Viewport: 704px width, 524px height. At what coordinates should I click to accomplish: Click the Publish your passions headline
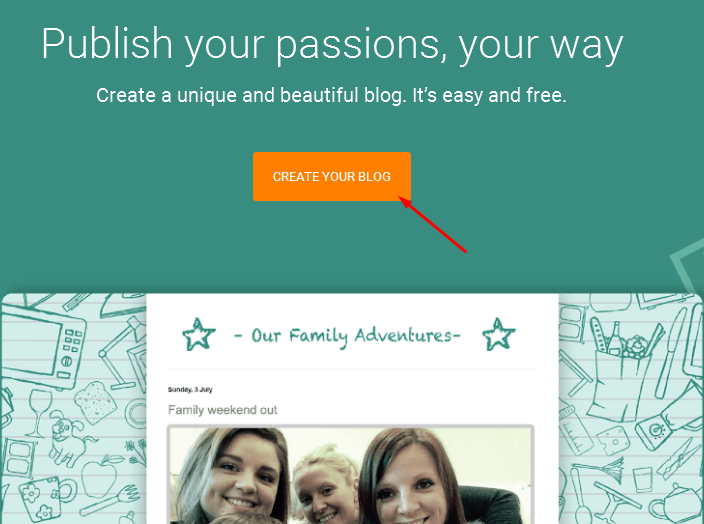pos(332,44)
